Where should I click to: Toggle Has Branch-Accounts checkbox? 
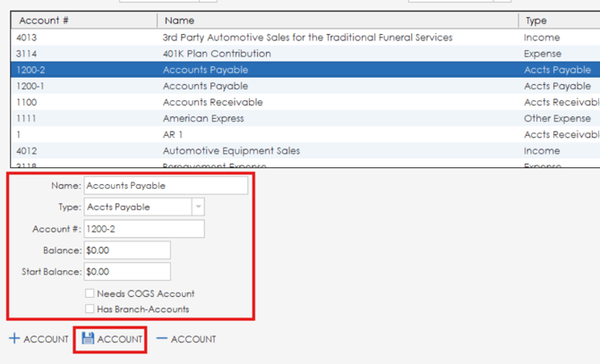coord(90,309)
